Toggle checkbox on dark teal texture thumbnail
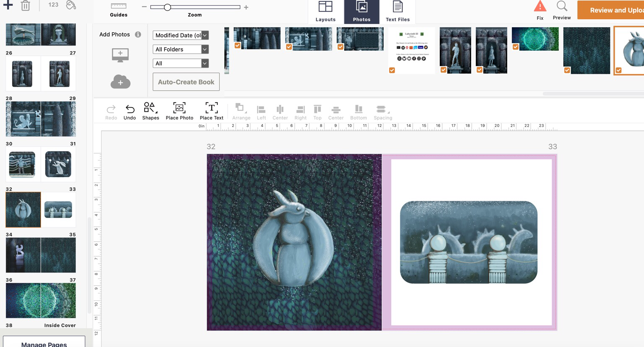644x347 pixels. pyautogui.click(x=567, y=70)
